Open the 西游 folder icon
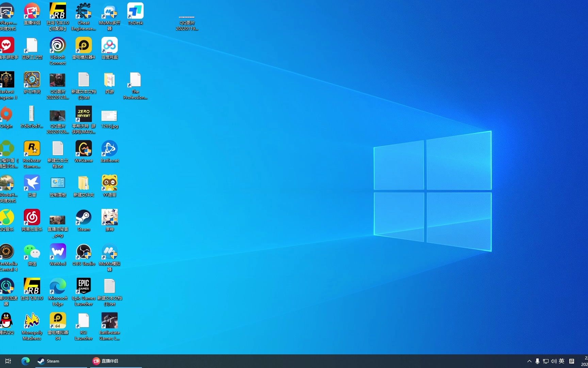Viewport: 588px width, 368px height. pyautogui.click(x=110, y=82)
